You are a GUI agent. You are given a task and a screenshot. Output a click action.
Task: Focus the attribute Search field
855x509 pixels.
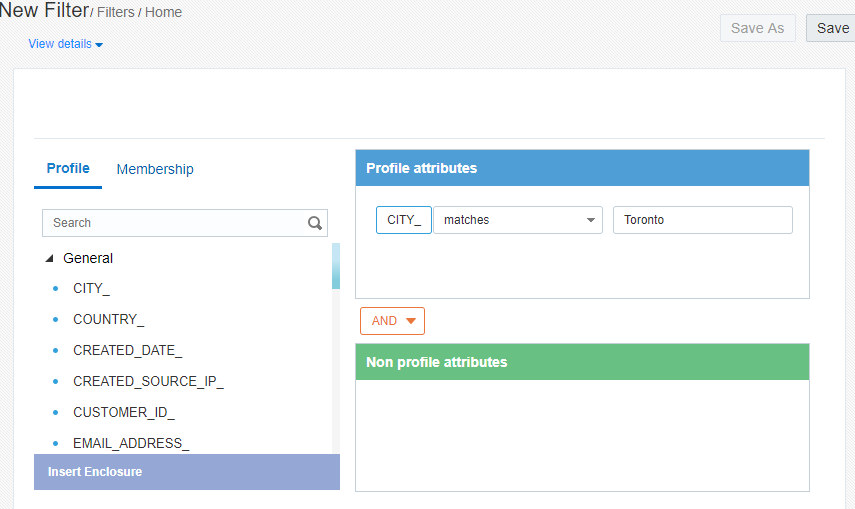click(175, 223)
